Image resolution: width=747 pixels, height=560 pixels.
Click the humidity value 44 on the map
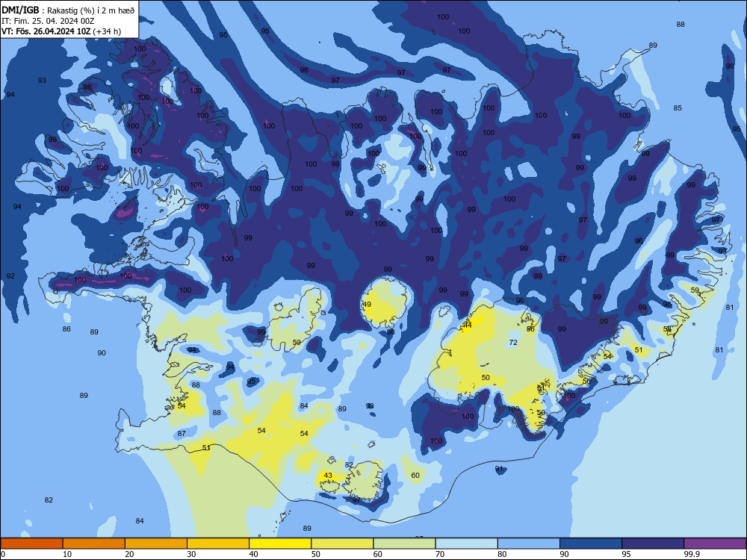468,326
